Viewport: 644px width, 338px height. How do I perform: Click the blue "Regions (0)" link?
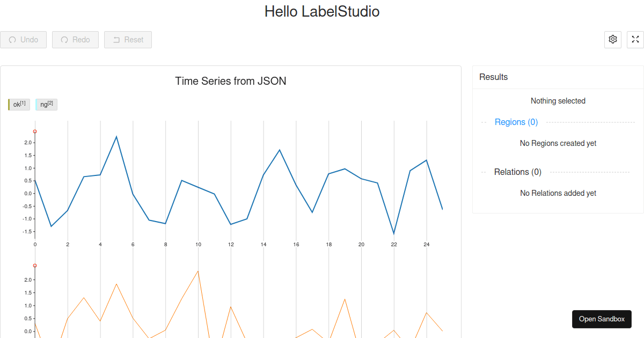tap(516, 122)
